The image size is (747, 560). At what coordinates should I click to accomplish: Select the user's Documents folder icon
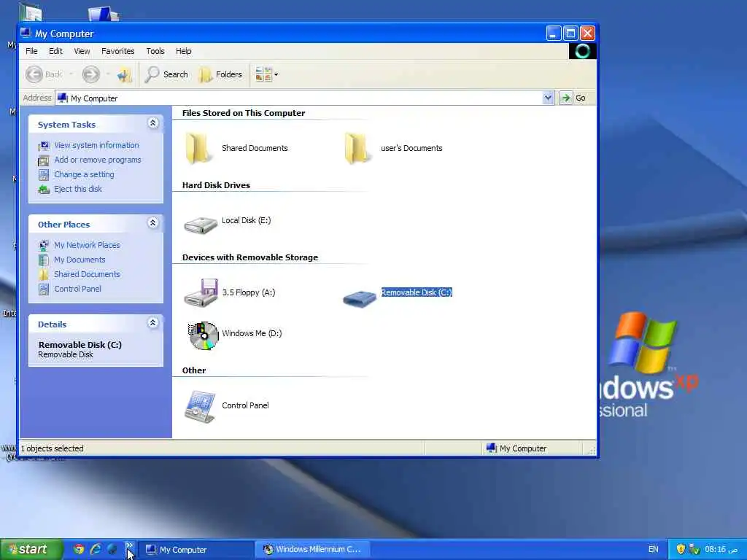click(x=357, y=149)
